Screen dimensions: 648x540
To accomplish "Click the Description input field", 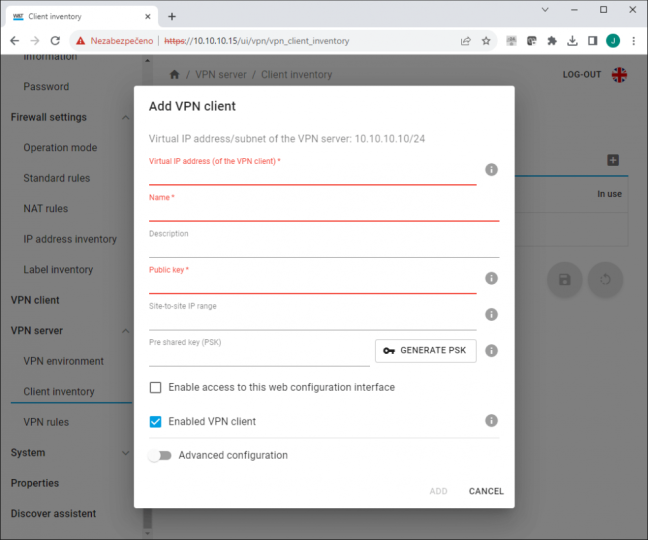I will (x=324, y=249).
